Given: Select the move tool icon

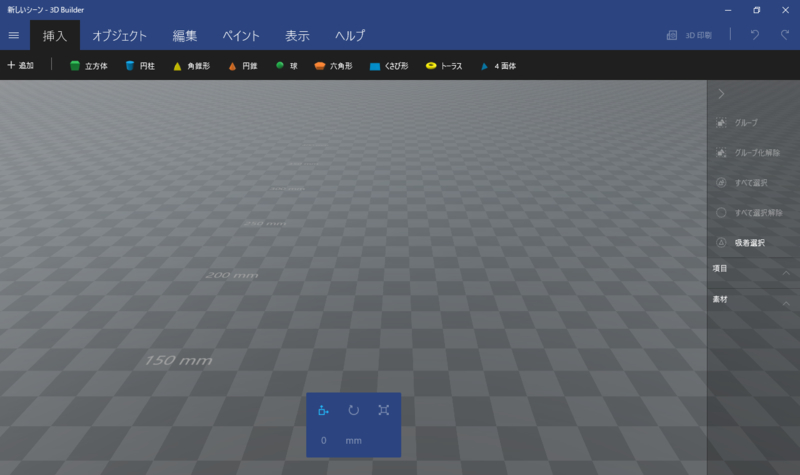Looking at the screenshot, I should pyautogui.click(x=323, y=410).
